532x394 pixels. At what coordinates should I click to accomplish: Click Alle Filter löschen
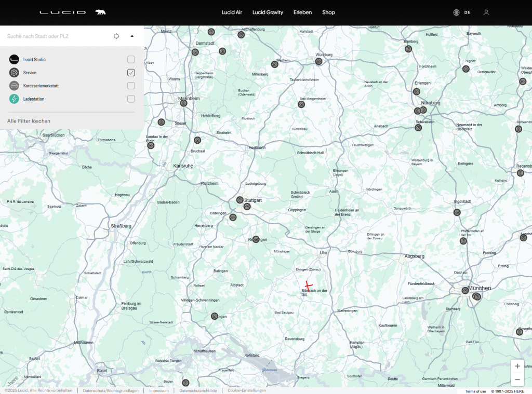tap(29, 121)
